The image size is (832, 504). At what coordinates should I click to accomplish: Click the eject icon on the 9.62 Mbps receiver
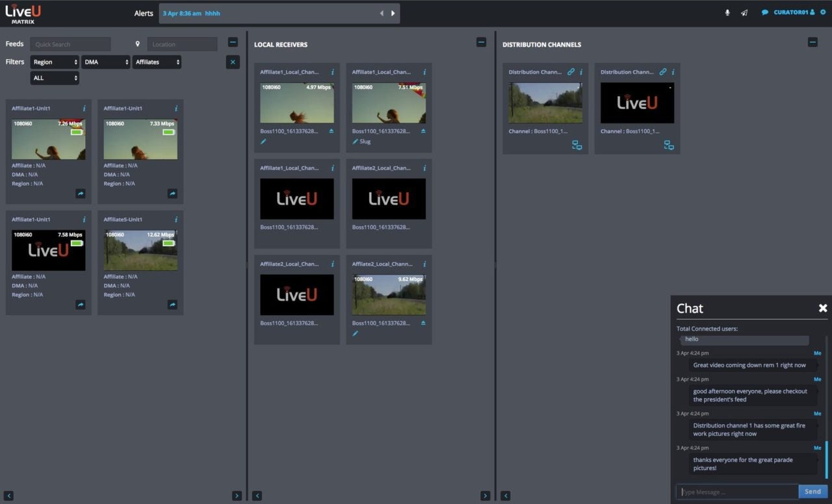(x=423, y=323)
